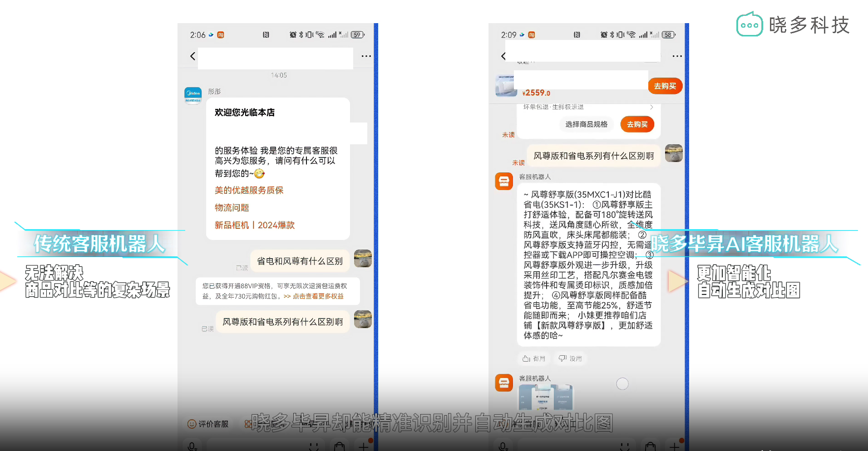Viewport: 868px width, 451px height.
Task: Tap the plus icon in right chat
Action: 675,446
